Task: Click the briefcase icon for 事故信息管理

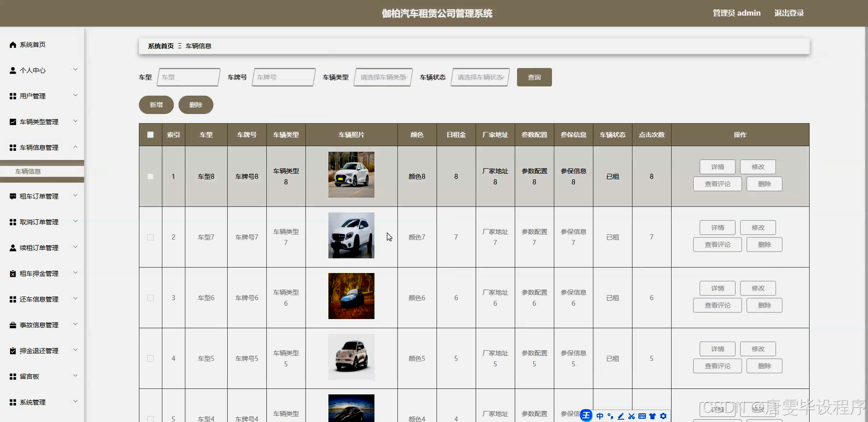Action: click(13, 325)
